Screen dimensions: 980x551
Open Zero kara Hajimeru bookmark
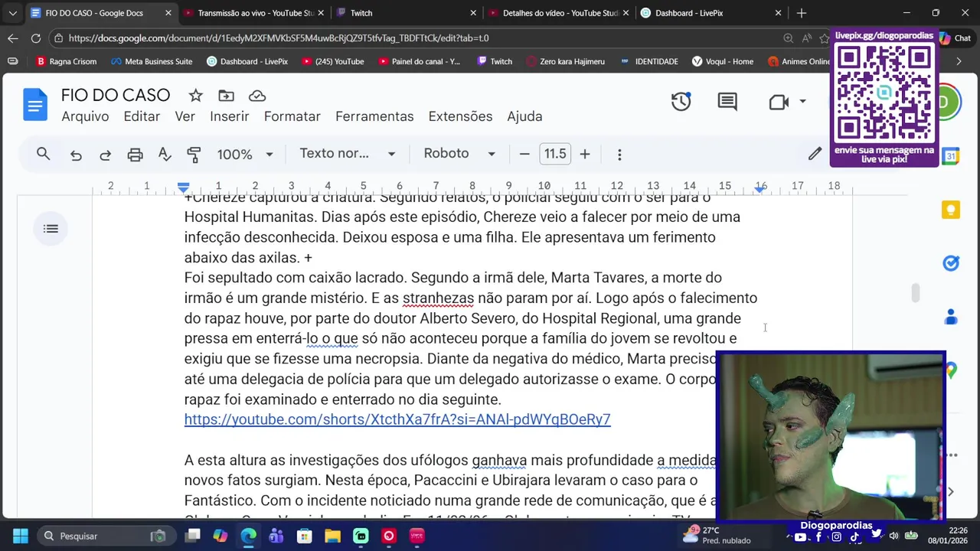point(564,61)
